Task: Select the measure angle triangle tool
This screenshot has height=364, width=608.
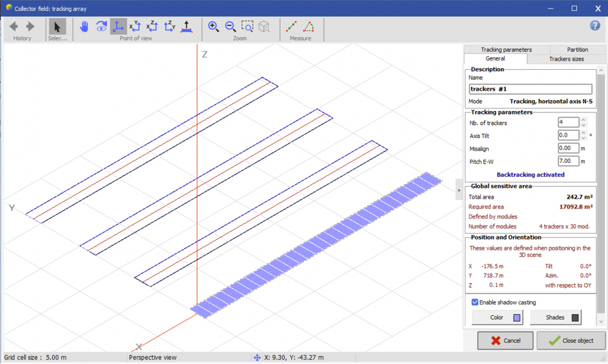Action: coord(309,27)
